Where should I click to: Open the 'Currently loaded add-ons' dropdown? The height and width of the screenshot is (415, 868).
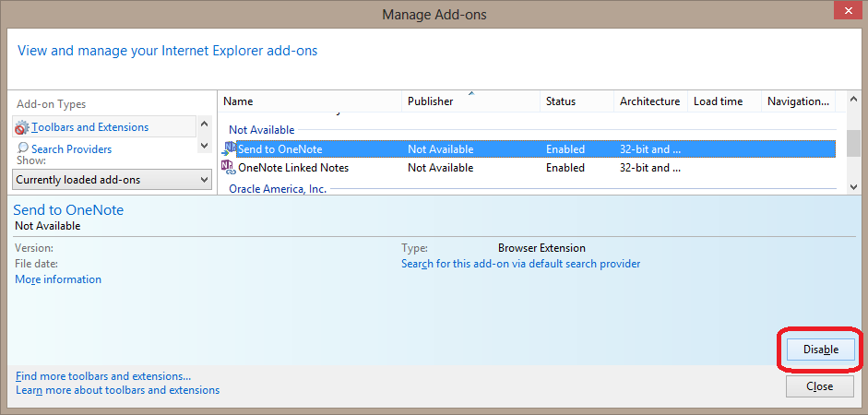[113, 180]
